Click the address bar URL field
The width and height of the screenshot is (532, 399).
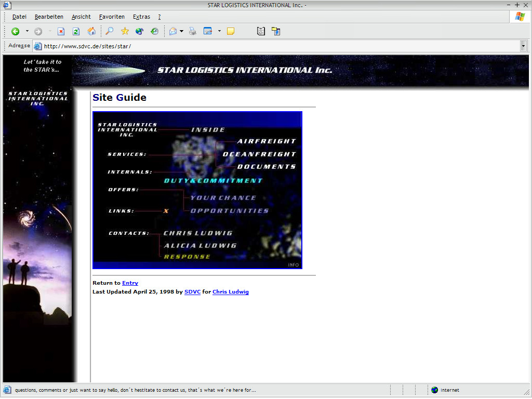click(260, 46)
